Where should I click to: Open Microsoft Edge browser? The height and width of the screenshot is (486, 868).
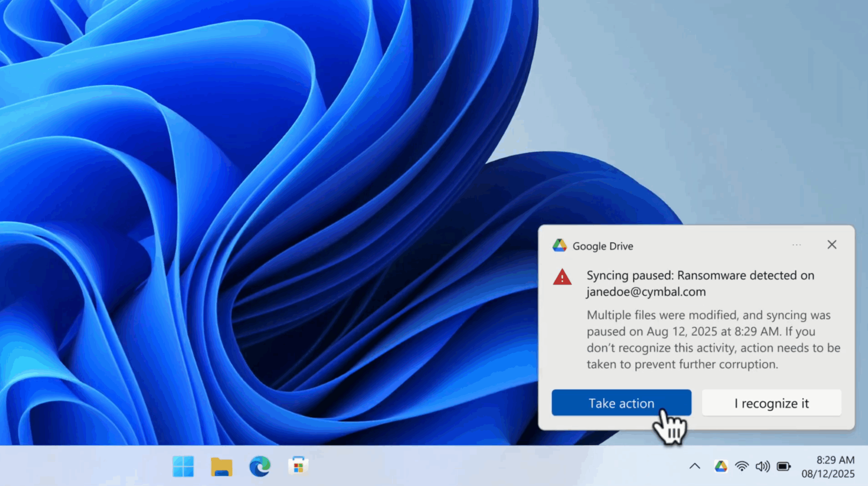260,466
